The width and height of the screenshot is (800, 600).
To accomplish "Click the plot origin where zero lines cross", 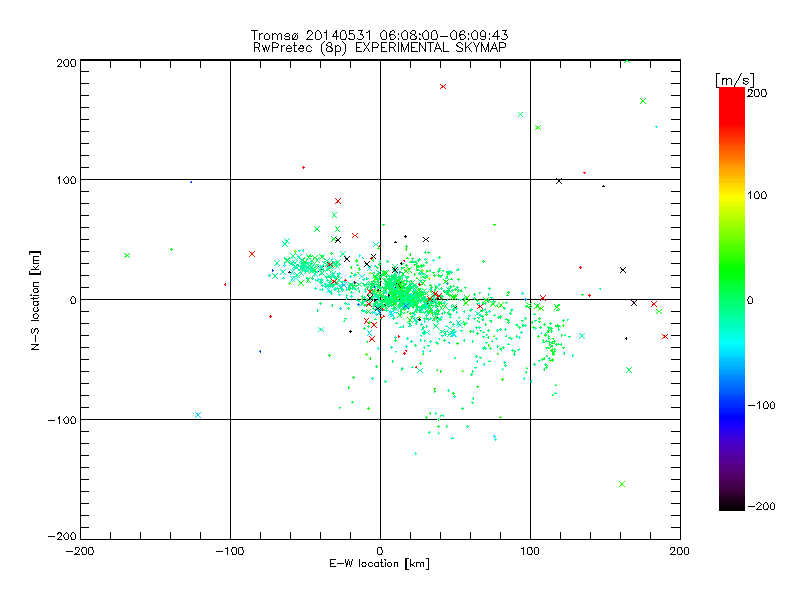I will point(380,299).
